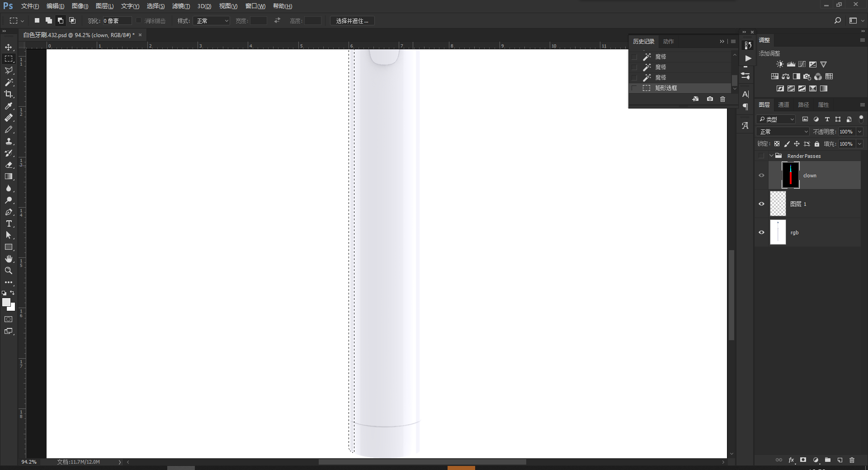Create new snapshot with camera icon in History panel

click(x=709, y=99)
